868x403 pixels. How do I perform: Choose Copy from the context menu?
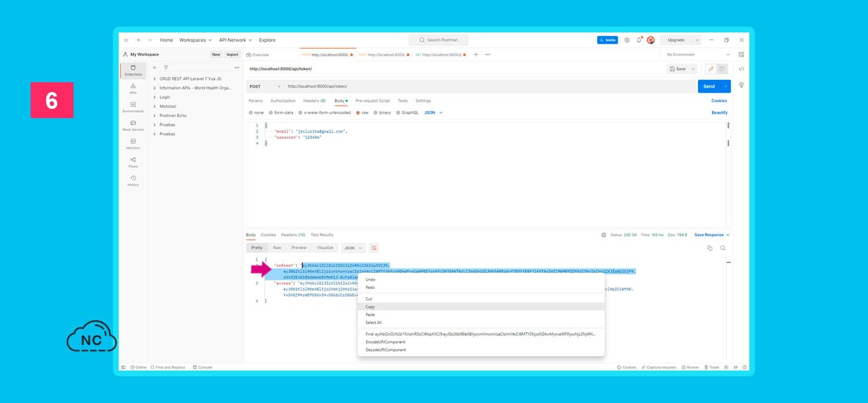coord(481,307)
